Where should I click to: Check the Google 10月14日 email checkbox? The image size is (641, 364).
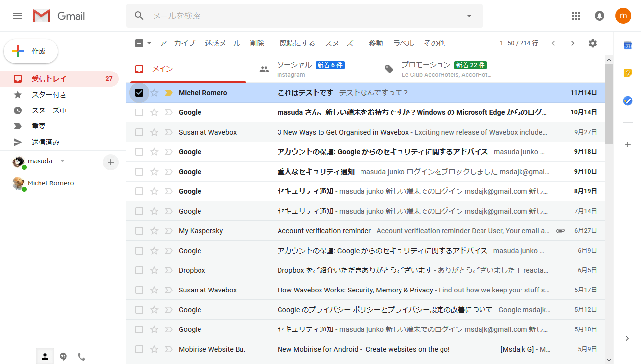tap(139, 112)
